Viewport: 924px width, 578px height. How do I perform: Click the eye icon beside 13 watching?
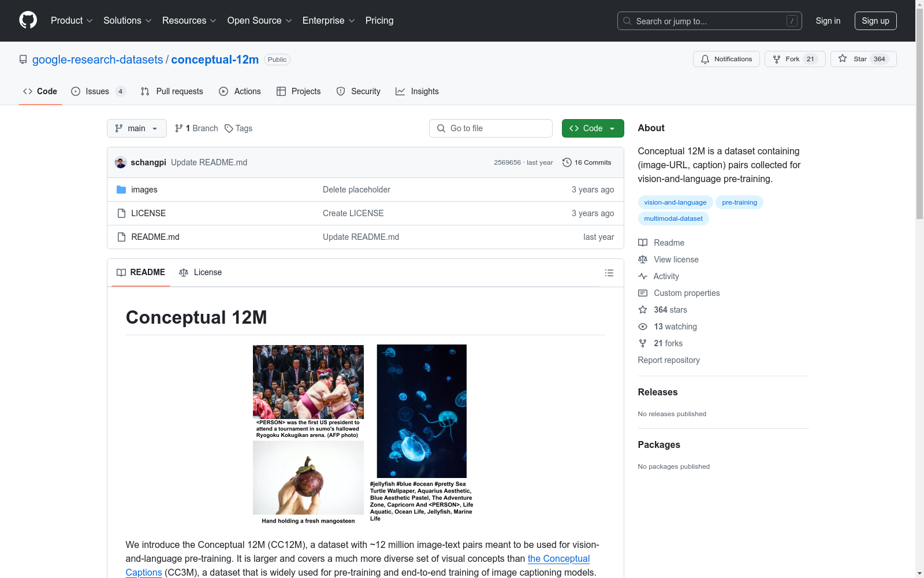[643, 327]
